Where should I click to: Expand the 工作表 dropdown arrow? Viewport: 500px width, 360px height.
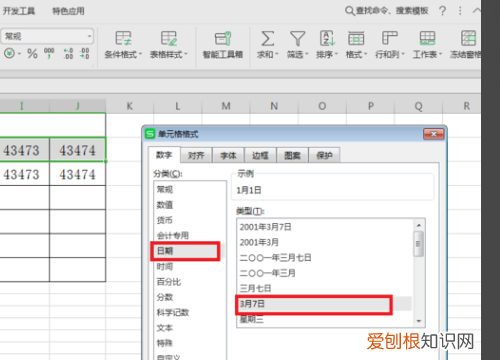click(x=440, y=54)
